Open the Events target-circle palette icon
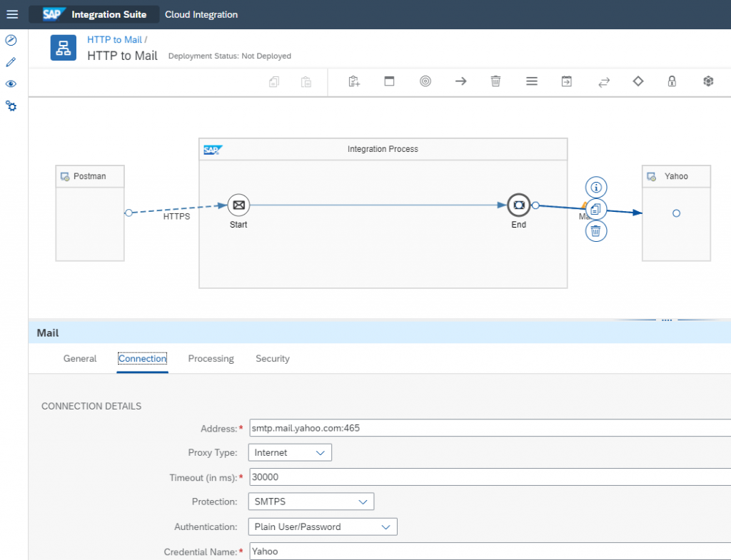The image size is (731, 560). pyautogui.click(x=425, y=81)
